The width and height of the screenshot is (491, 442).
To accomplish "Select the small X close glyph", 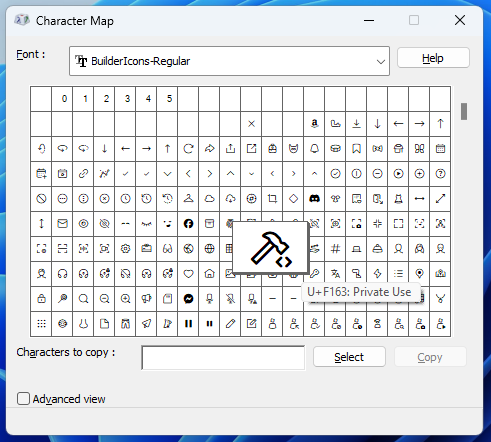I will pos(251,124).
